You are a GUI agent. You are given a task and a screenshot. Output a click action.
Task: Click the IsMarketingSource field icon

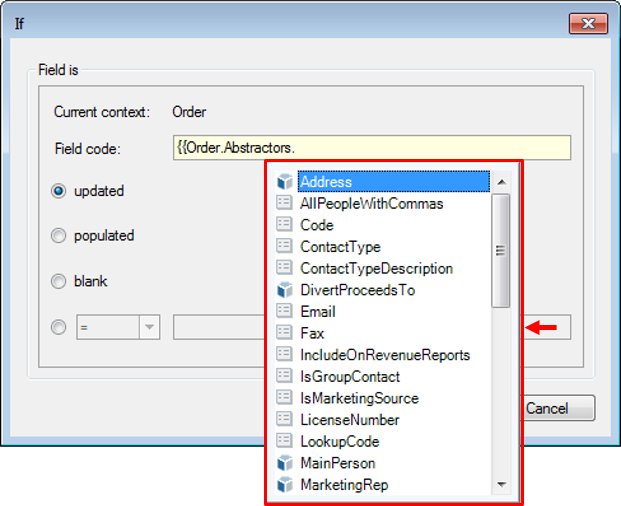click(284, 398)
